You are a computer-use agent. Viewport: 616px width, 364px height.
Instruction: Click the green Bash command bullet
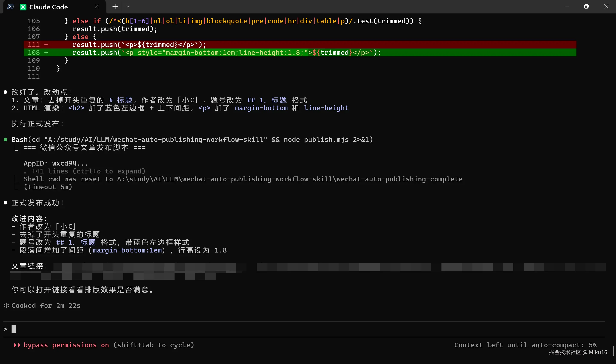pos(5,139)
